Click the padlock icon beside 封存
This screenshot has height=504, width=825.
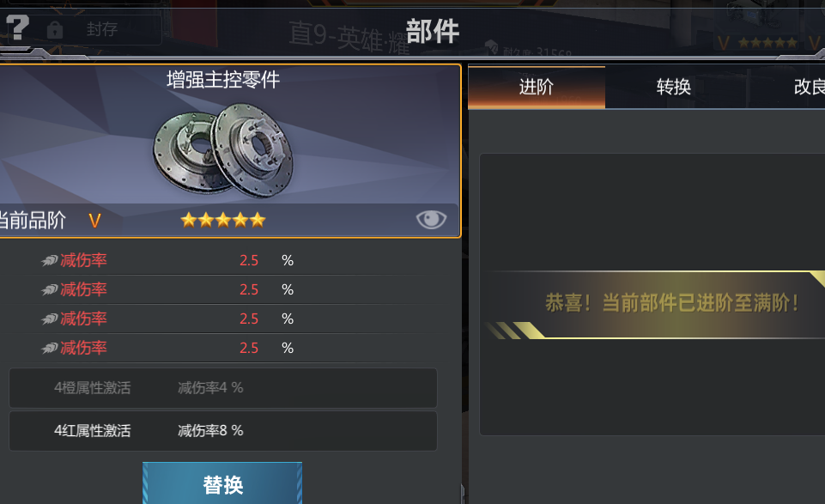point(55,30)
